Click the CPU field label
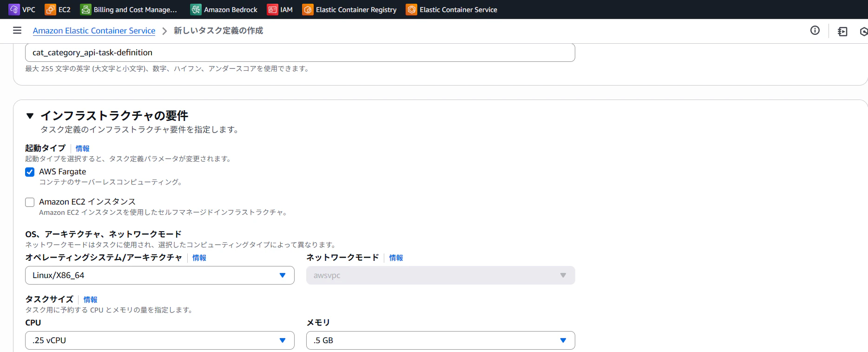 click(x=33, y=323)
